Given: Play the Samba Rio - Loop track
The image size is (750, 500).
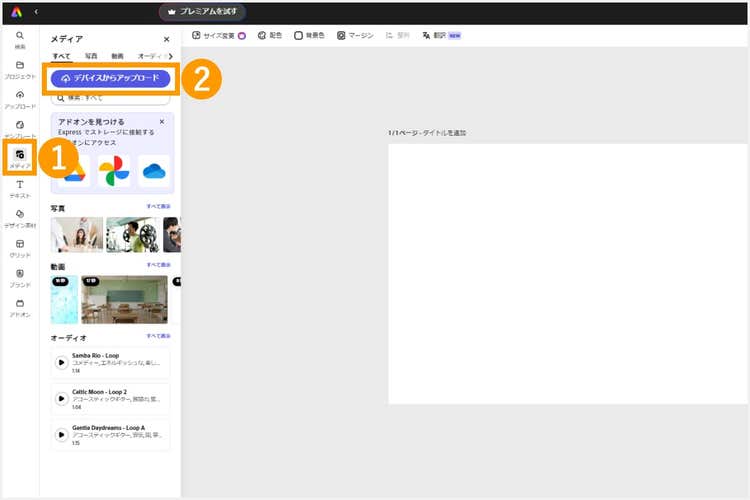Looking at the screenshot, I should pyautogui.click(x=61, y=363).
